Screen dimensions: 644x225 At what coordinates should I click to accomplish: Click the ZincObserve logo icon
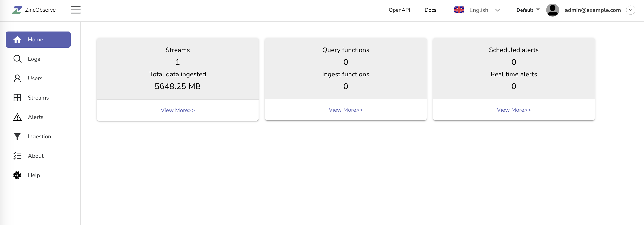[x=17, y=10]
